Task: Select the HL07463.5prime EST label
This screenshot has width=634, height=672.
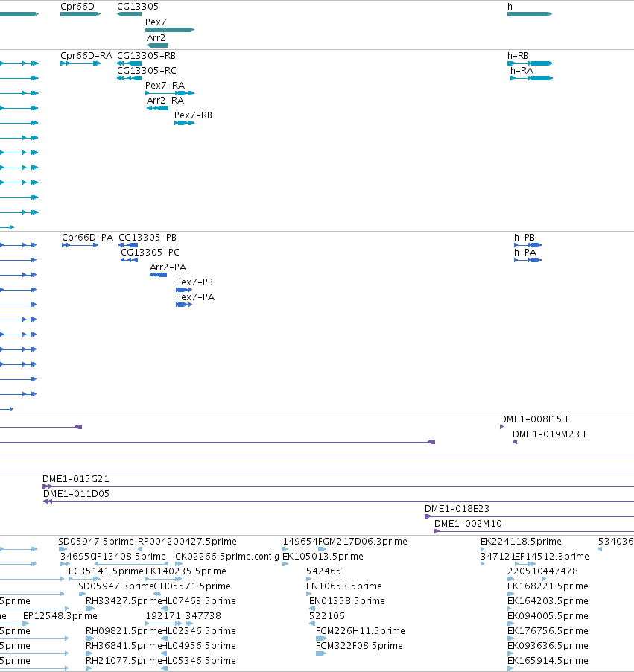Action: coord(198,601)
